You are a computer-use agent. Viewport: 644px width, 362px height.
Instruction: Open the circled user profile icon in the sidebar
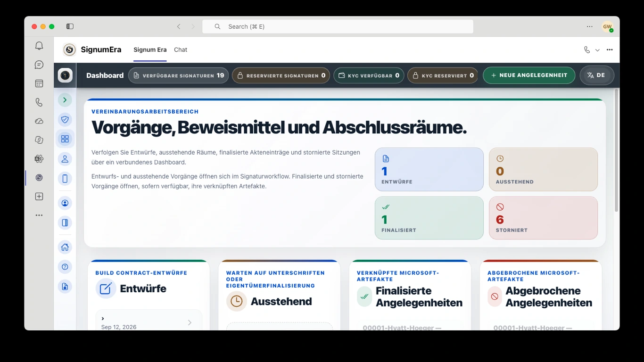tap(65, 203)
